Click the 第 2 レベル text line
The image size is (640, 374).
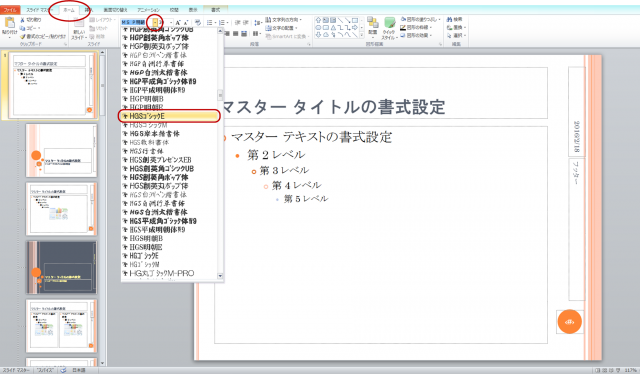(x=276, y=155)
